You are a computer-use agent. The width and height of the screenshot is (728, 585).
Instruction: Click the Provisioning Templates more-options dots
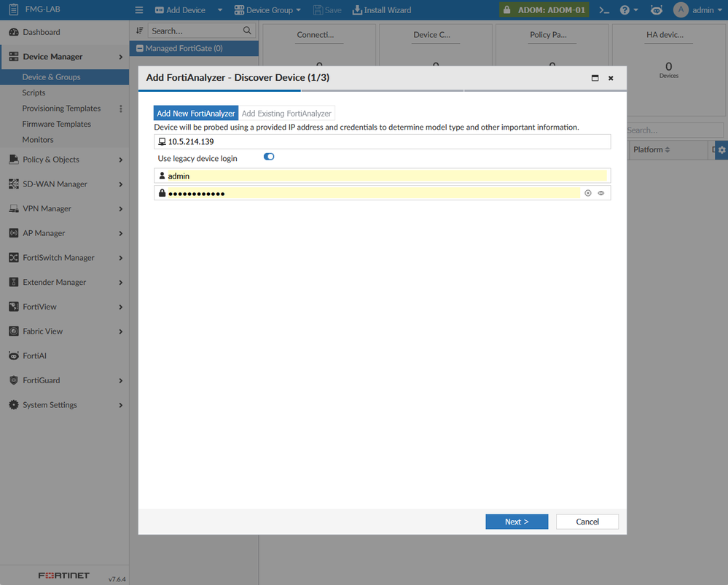(121, 108)
